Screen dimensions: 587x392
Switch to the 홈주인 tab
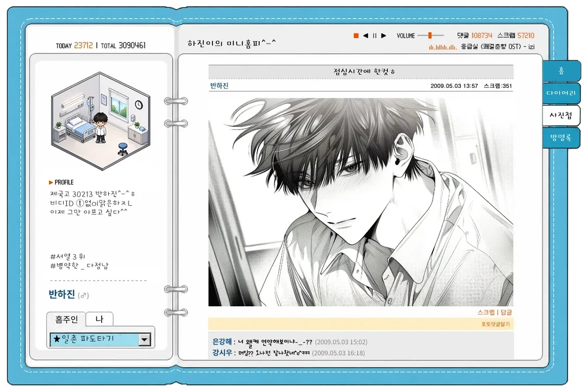tap(66, 319)
